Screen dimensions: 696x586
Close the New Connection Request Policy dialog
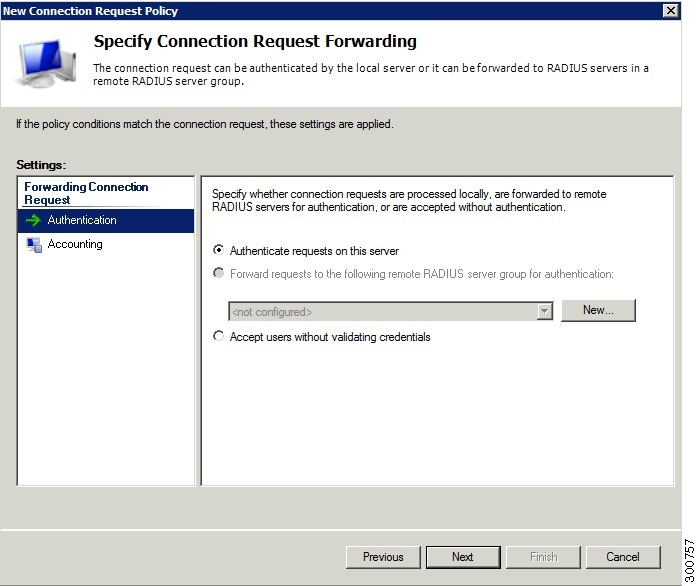[x=671, y=10]
